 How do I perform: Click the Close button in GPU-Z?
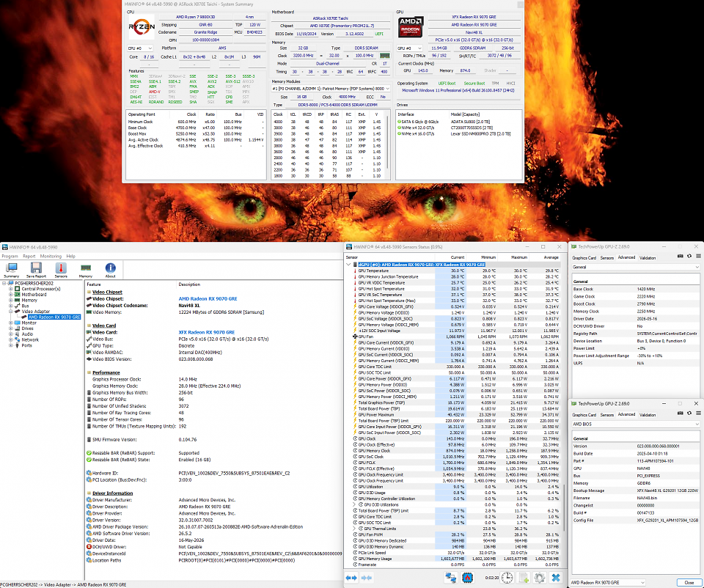(x=689, y=583)
